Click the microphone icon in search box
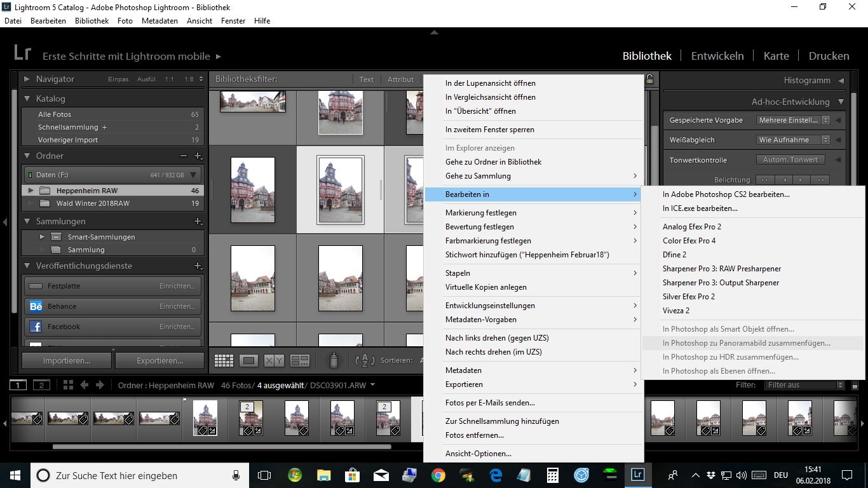The image size is (868, 488). (x=236, y=475)
